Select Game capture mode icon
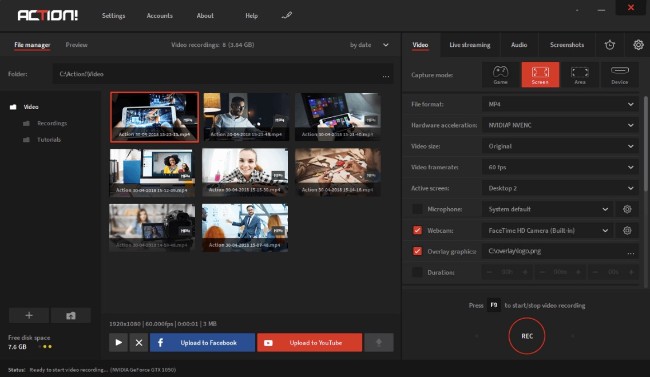The height and width of the screenshot is (377, 650). point(500,75)
